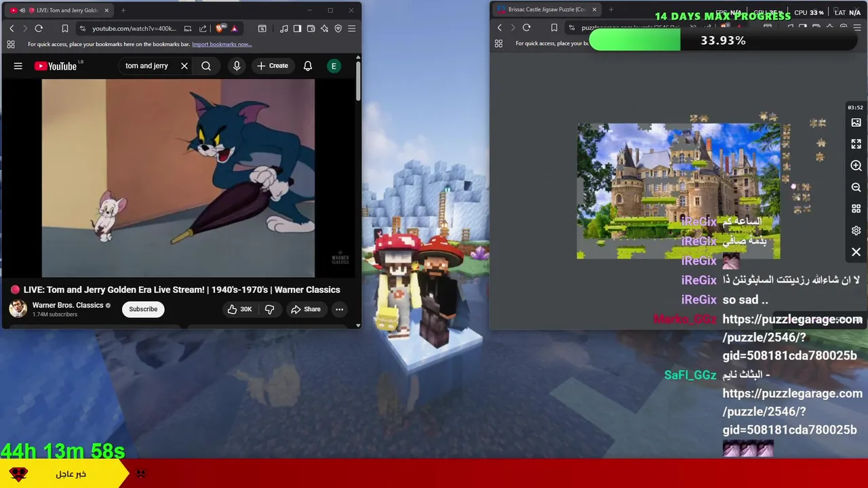The image size is (868, 488).
Task: Zoom out of the jigsaw puzzle
Action: coord(856,187)
